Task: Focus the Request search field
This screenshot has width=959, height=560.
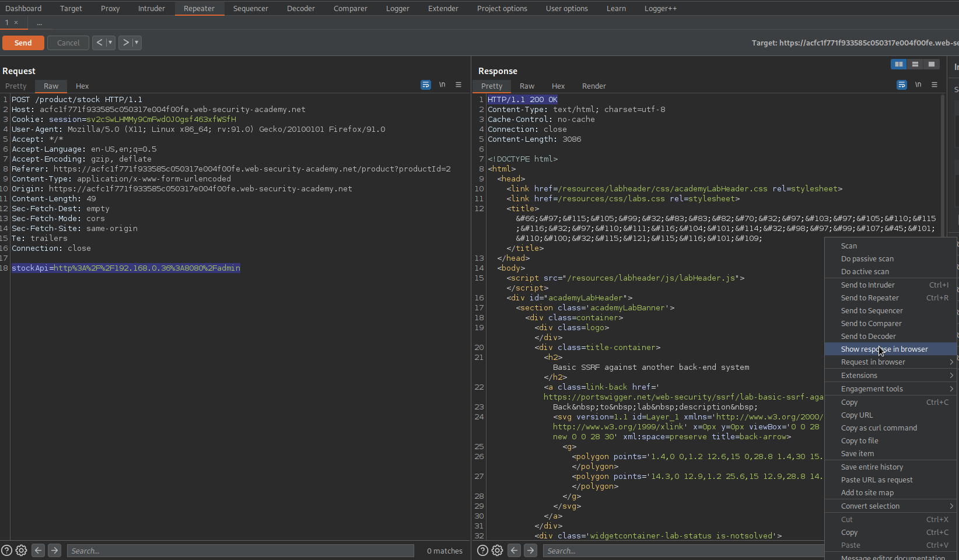Action: pos(240,551)
